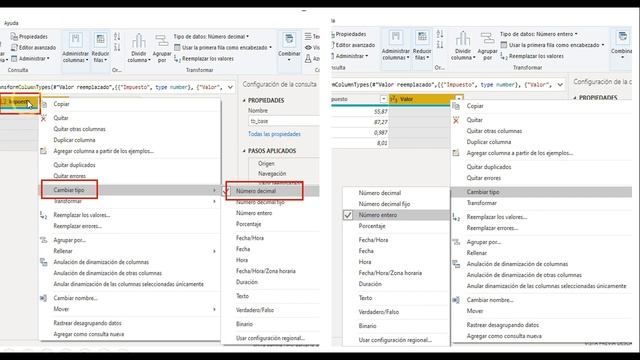Select the Impuesto column header, left window

click(20, 102)
